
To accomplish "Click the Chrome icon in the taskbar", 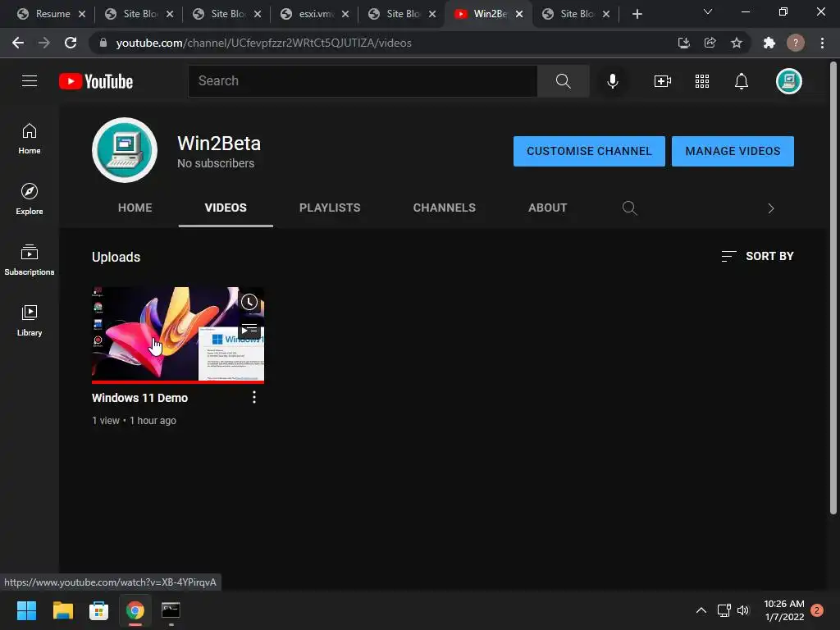I will pos(135,610).
